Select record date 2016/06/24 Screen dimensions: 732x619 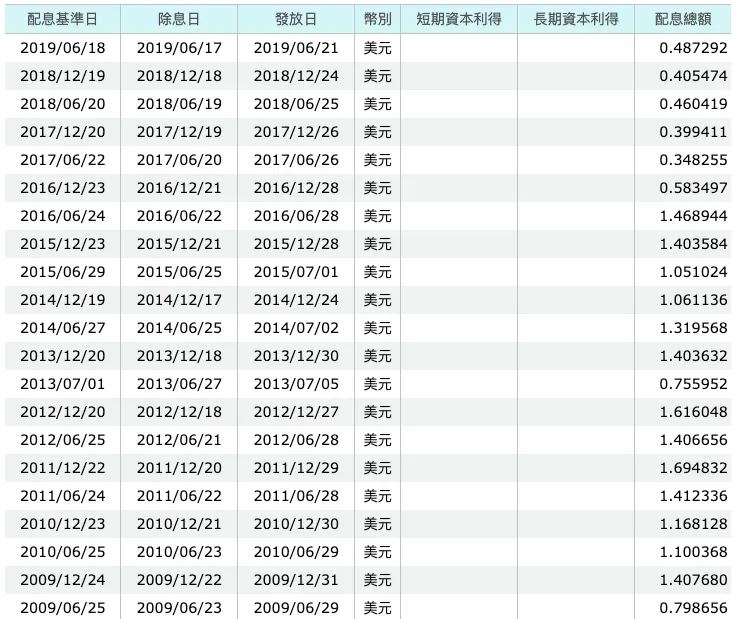(63, 216)
